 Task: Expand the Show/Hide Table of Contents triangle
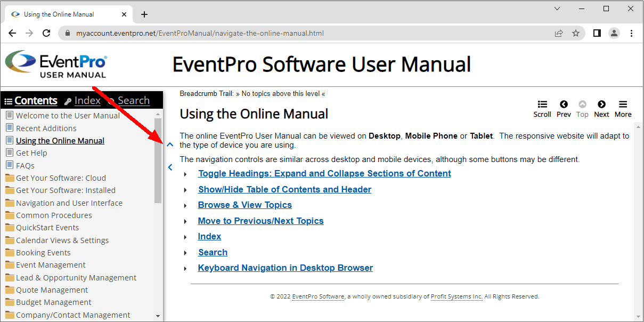pos(185,190)
